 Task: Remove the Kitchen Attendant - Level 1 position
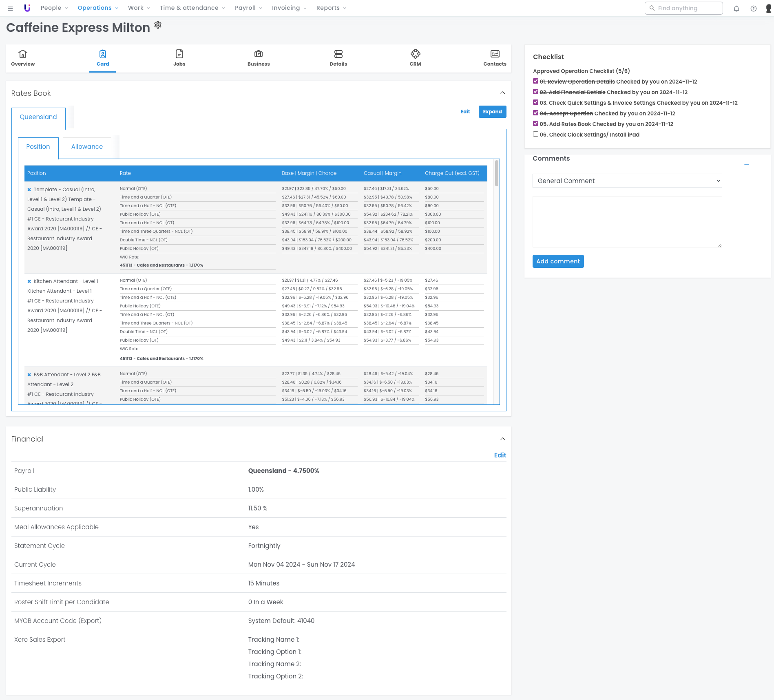click(29, 281)
